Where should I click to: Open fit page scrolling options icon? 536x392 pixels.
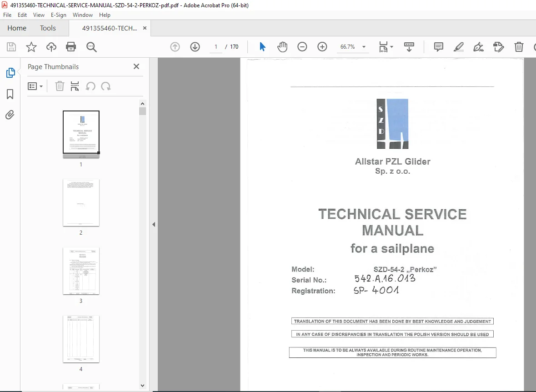point(383,47)
